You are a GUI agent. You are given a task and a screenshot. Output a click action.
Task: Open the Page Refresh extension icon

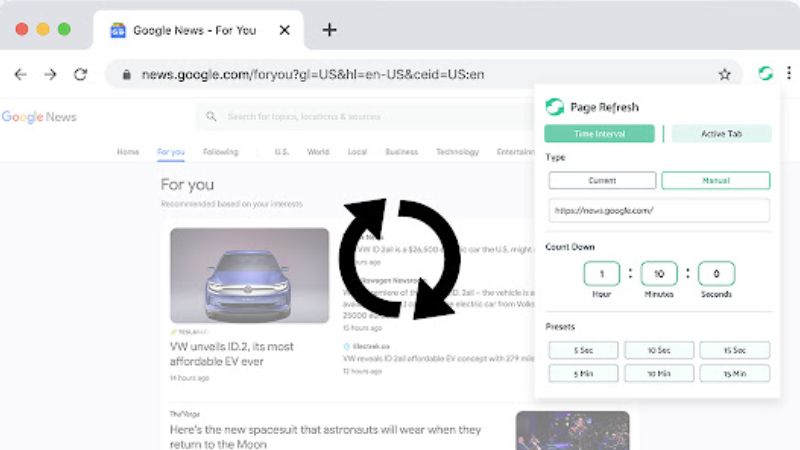(x=765, y=73)
